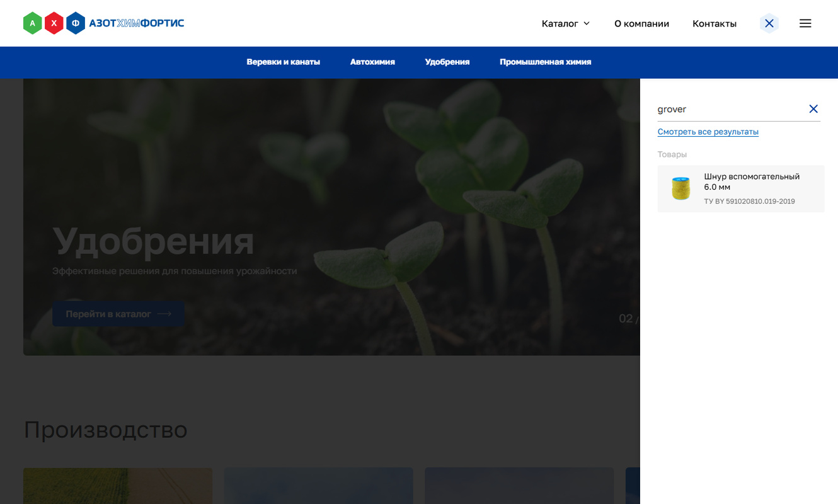This screenshot has width=838, height=504.
Task: Go to the Контакты page
Action: tap(715, 23)
